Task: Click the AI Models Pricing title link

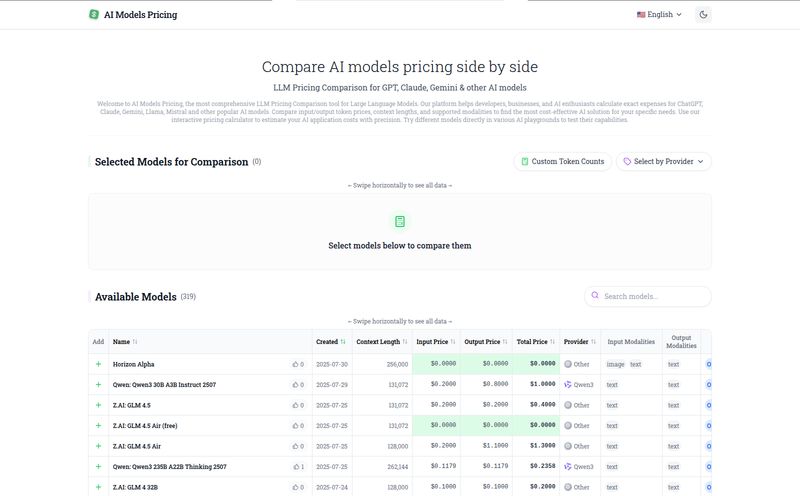Action: [x=140, y=15]
